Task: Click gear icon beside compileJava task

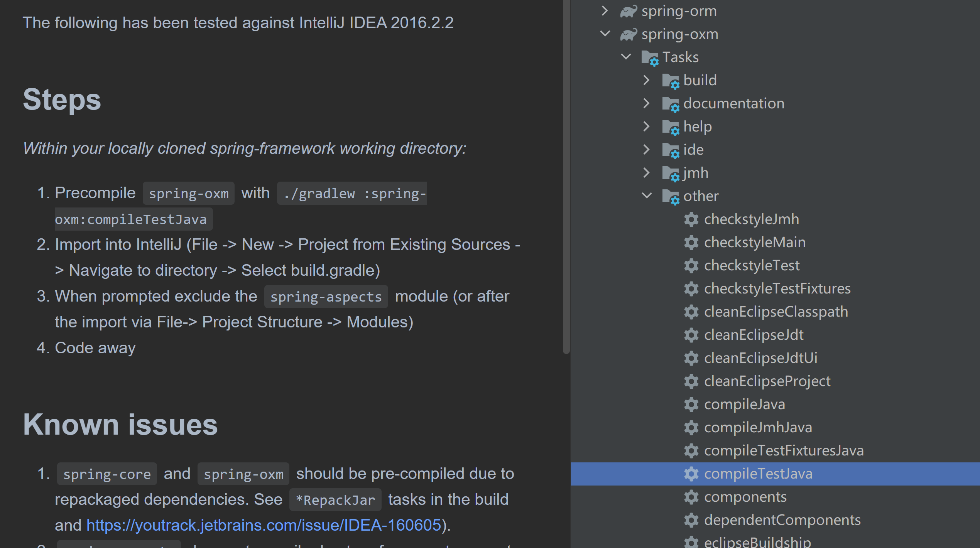Action: pos(691,405)
